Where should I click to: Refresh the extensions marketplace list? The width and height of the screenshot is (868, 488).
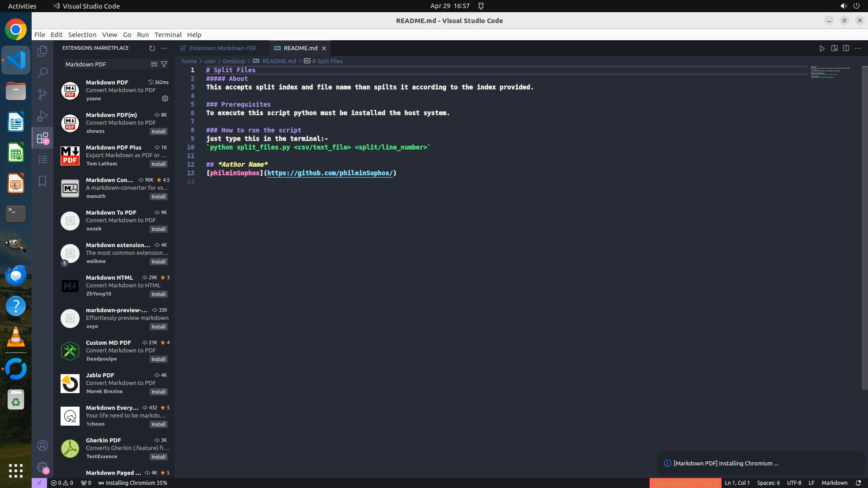coord(152,48)
